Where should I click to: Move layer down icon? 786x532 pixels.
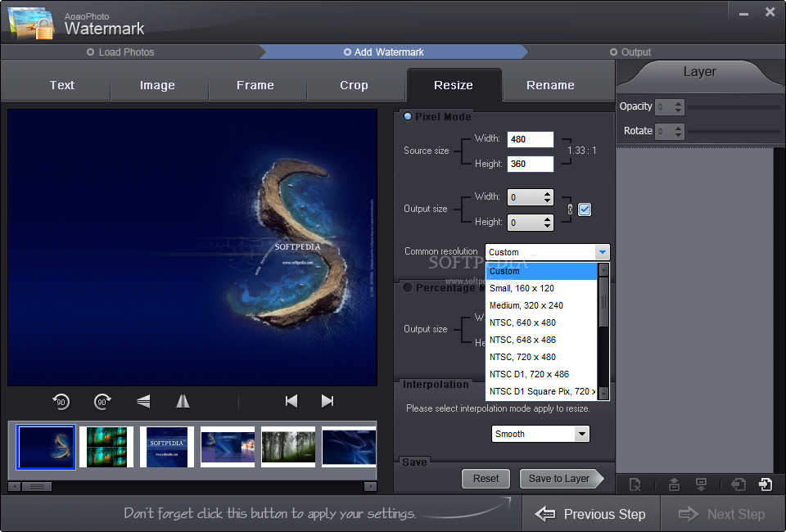(702, 485)
